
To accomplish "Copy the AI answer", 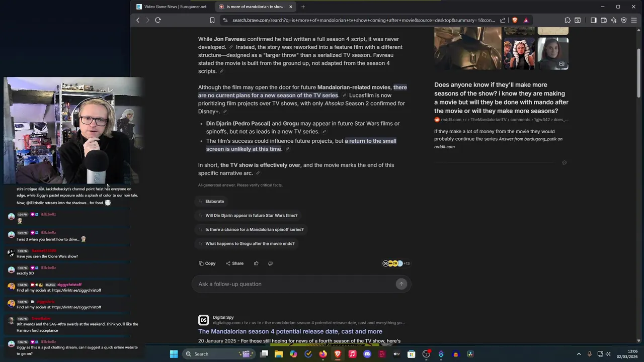I will coord(207,263).
